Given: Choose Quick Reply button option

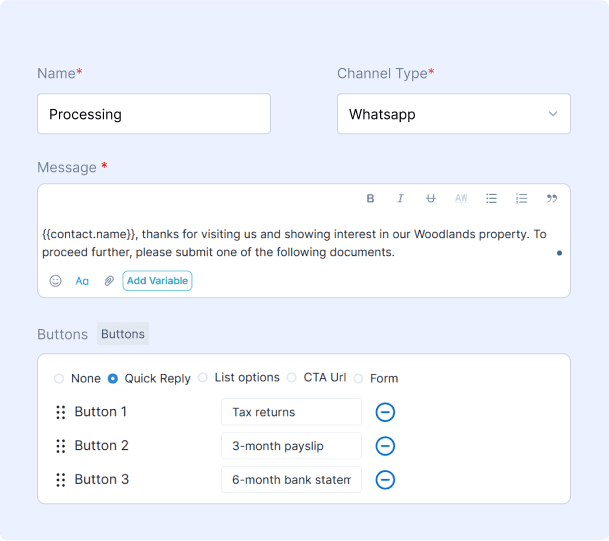Looking at the screenshot, I should point(113,379).
